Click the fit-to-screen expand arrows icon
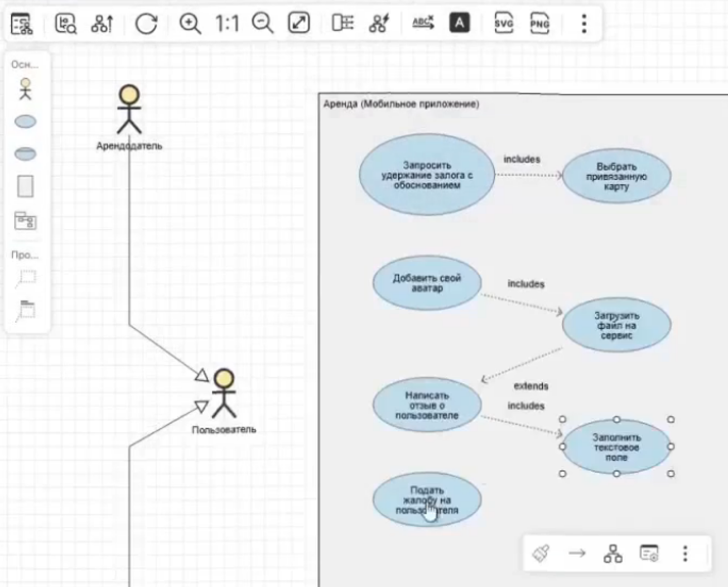This screenshot has height=587, width=728. pyautogui.click(x=299, y=23)
